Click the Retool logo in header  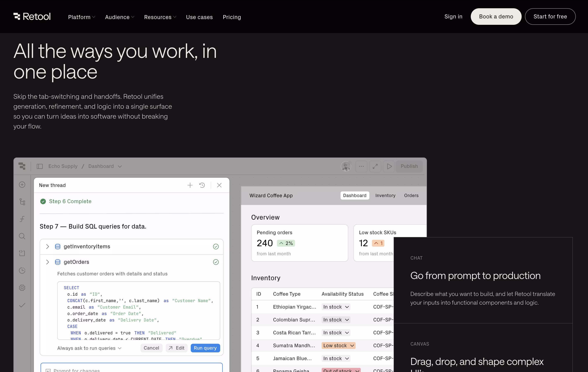point(32,17)
